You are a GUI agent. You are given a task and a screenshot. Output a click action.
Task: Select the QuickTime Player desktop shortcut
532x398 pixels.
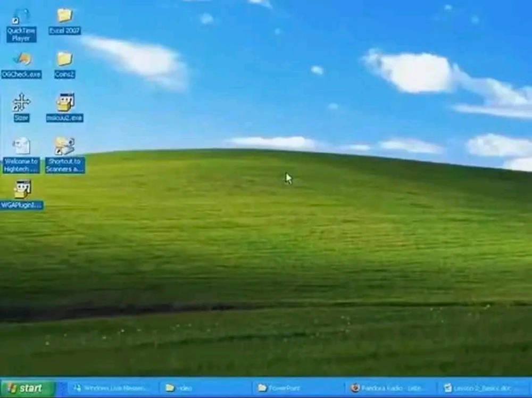(21, 17)
